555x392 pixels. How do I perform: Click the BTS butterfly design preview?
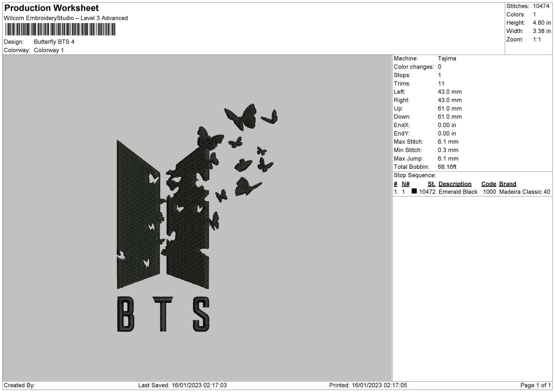point(197,218)
